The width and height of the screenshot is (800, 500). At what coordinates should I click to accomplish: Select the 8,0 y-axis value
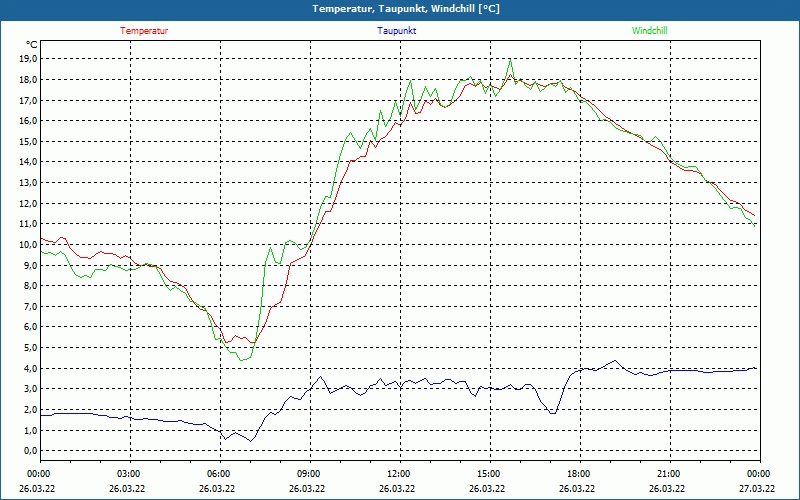point(30,286)
